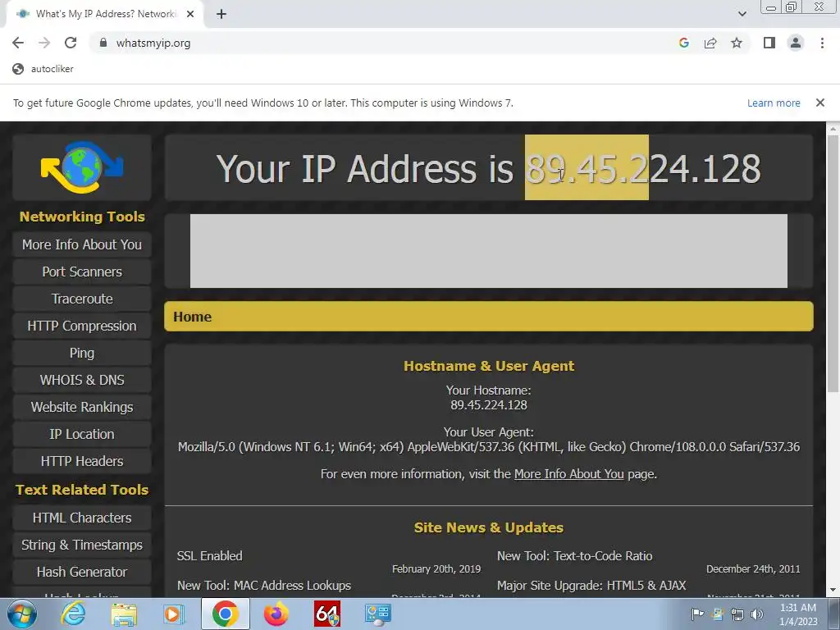Open String & Timestamps tool
This screenshot has width=840, height=630.
point(82,545)
